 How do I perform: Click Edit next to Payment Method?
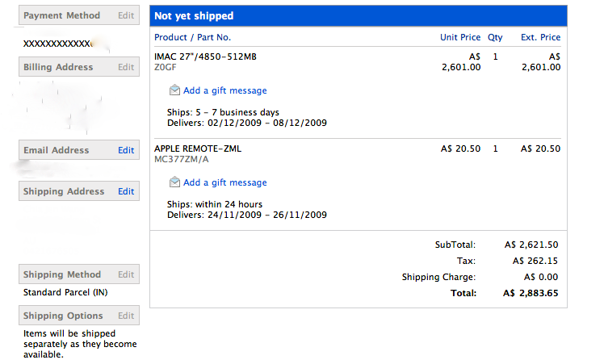(126, 15)
